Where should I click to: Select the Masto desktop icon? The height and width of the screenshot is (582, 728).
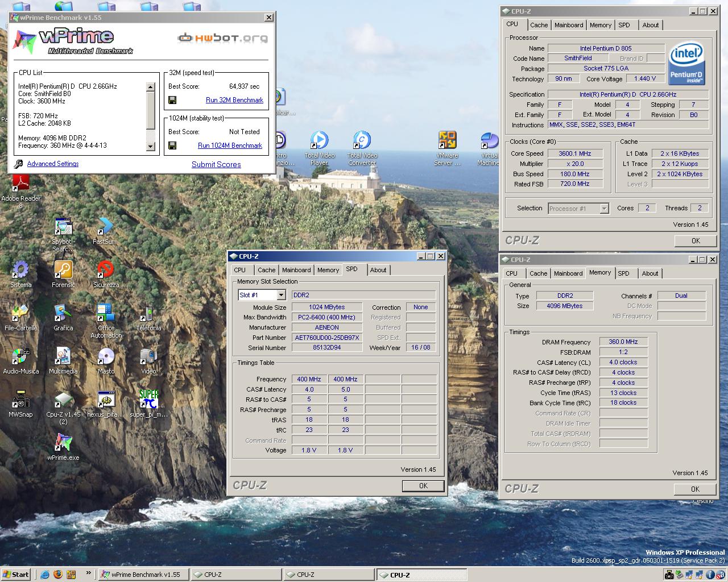pyautogui.click(x=105, y=356)
